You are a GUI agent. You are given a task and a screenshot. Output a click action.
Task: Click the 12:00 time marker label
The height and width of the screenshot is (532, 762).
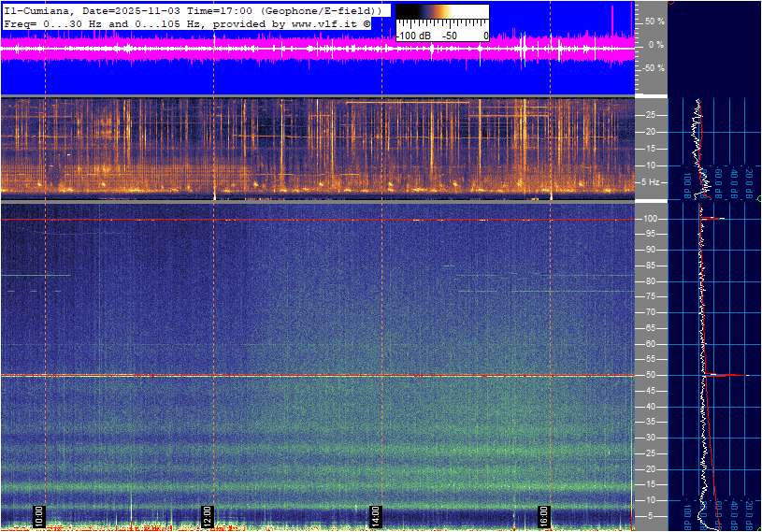(207, 515)
